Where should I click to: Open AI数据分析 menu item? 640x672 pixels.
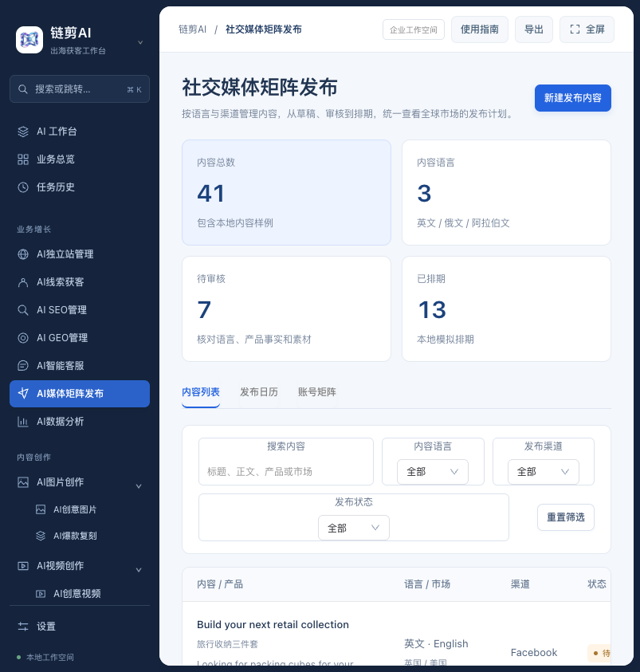pyautogui.click(x=80, y=421)
